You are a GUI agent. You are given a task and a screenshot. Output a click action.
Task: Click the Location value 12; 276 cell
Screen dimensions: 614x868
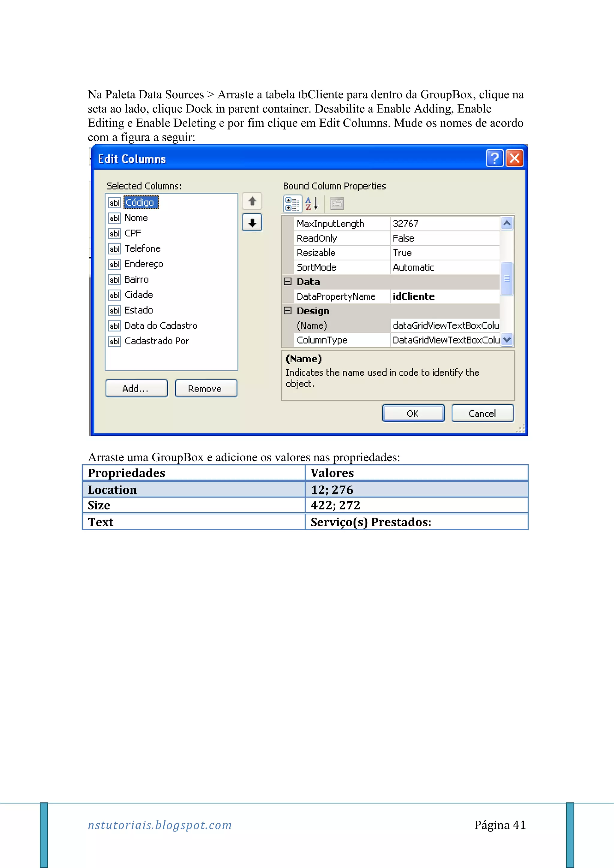(416, 489)
